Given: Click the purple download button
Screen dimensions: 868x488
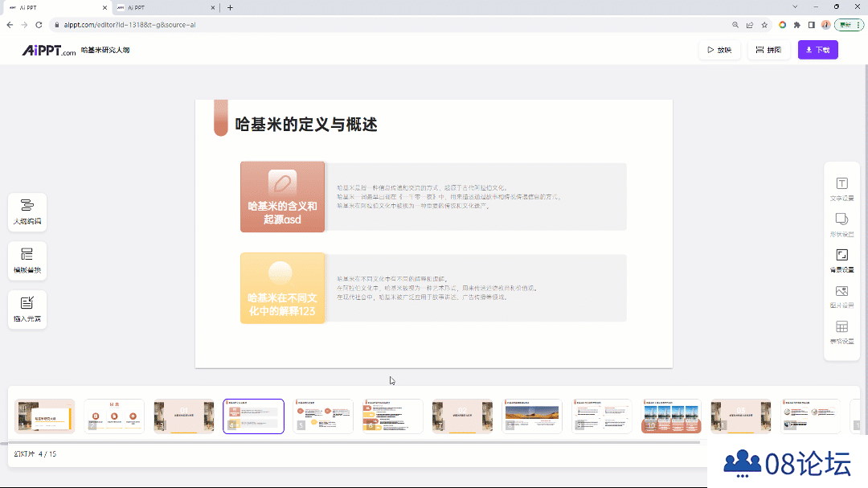Looking at the screenshot, I should 817,50.
